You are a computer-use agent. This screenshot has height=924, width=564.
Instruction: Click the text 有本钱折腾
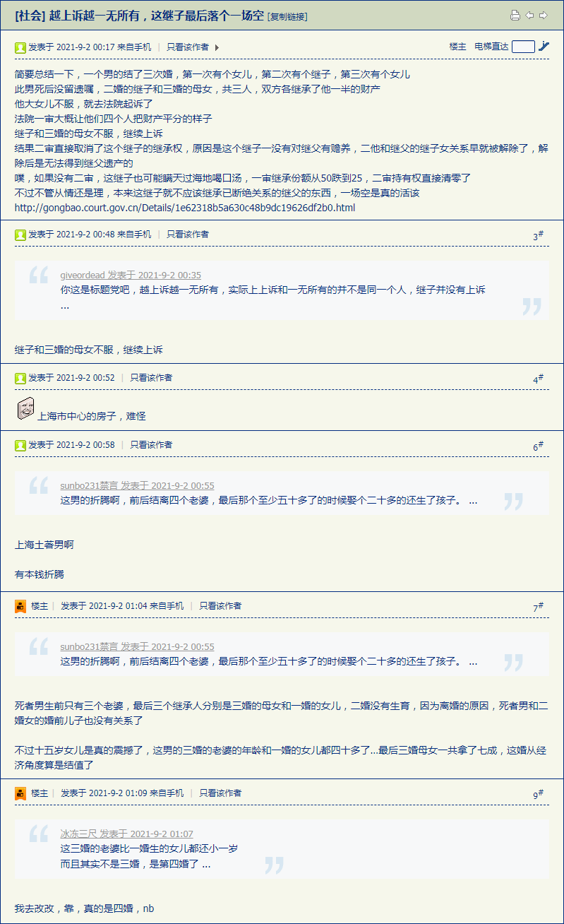[x=39, y=574]
